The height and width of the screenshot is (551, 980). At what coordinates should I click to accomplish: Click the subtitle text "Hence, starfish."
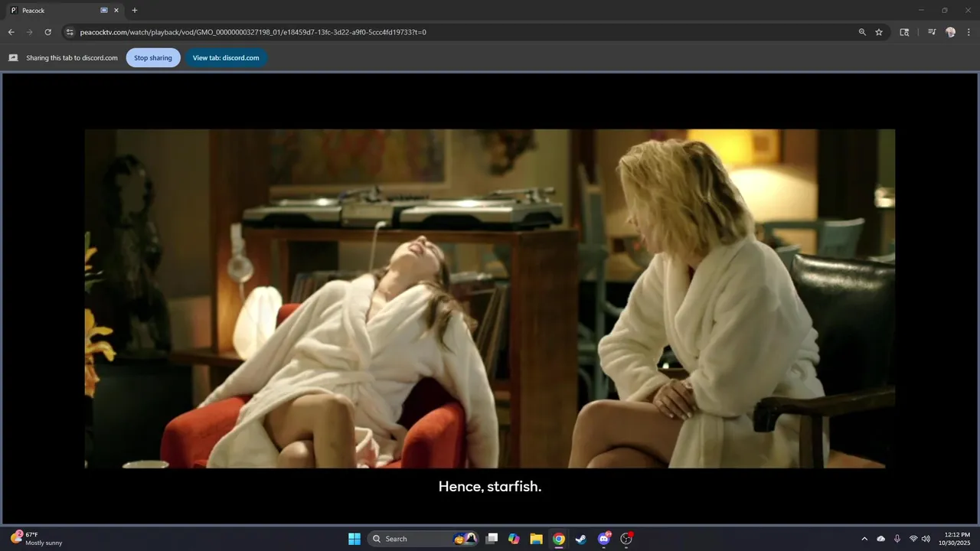pos(490,487)
